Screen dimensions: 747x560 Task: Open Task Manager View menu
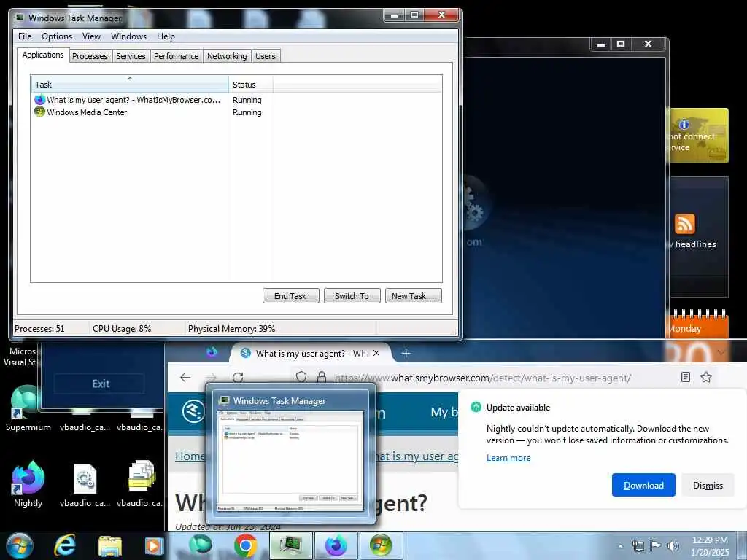point(91,36)
